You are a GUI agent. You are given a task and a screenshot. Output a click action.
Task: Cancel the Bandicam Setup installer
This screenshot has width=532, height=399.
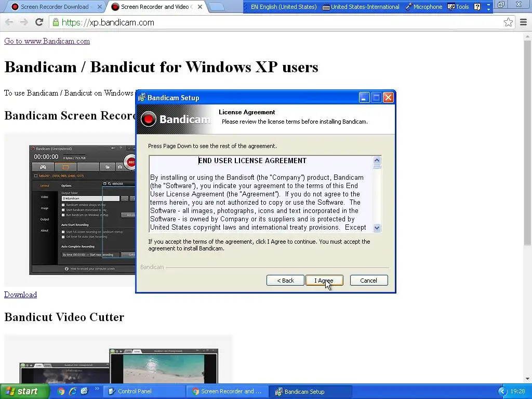pyautogui.click(x=368, y=281)
